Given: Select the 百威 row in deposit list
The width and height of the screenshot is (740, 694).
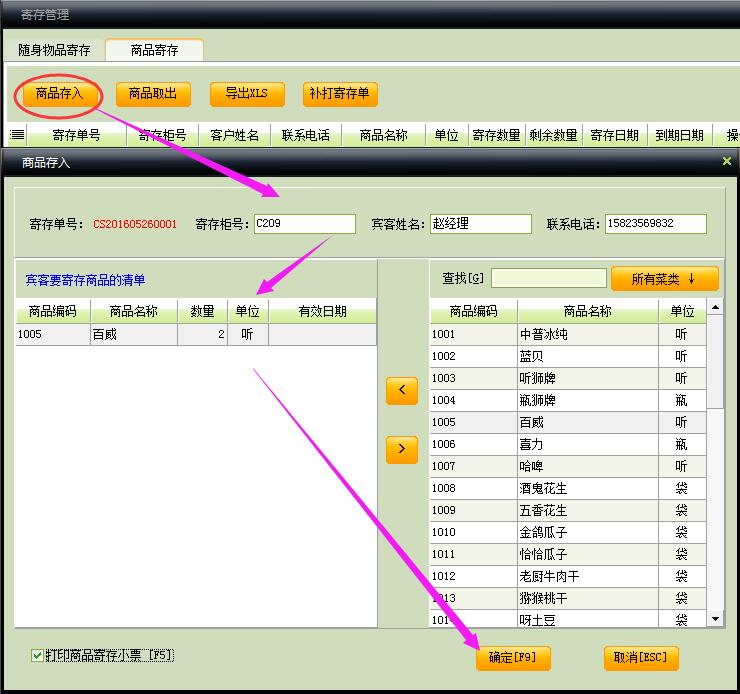Looking at the screenshot, I should [x=134, y=335].
